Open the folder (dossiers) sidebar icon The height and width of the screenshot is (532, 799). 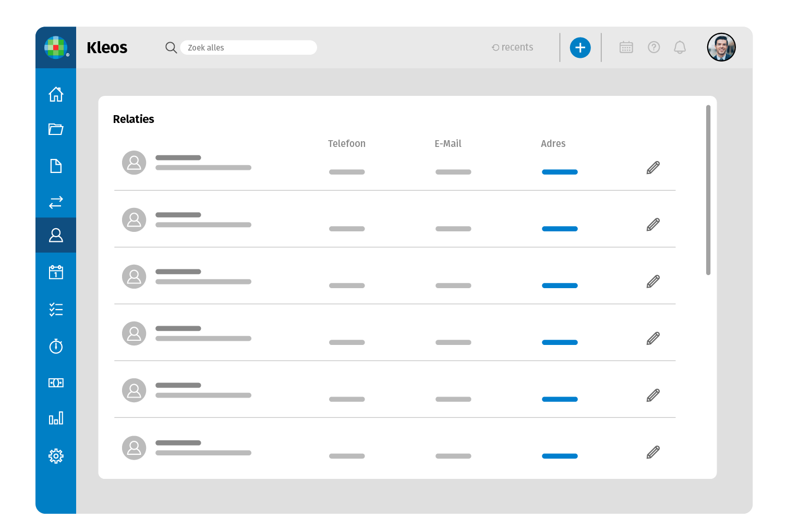56,129
